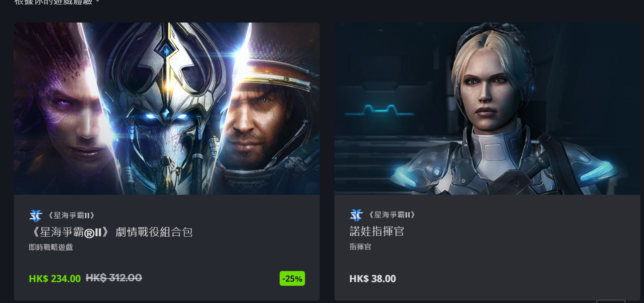Open the 《星海爭霸®II》劇情戰役組合包 title
This screenshot has width=644, height=303.
point(111,232)
